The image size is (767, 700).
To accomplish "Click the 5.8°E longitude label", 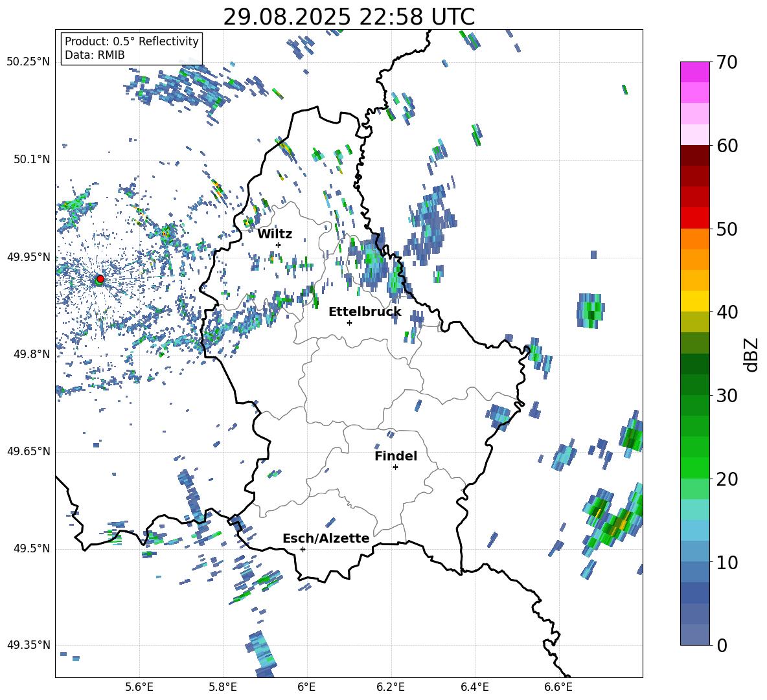I will pos(223,687).
